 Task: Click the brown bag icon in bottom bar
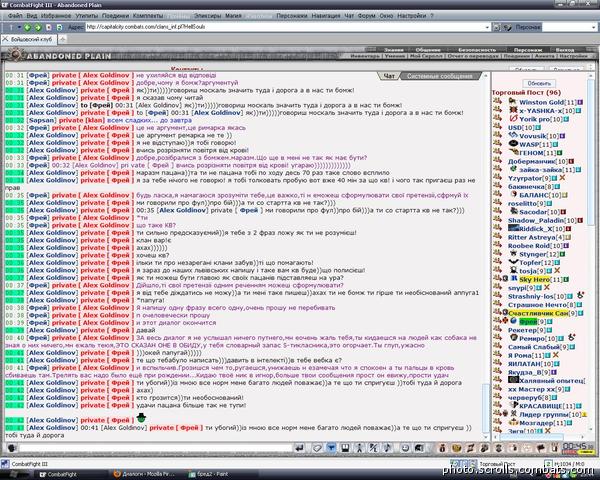pos(442,447)
